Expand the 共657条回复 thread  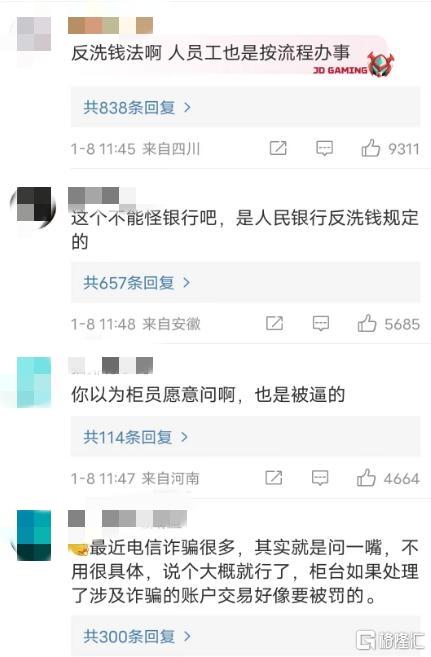245,282
